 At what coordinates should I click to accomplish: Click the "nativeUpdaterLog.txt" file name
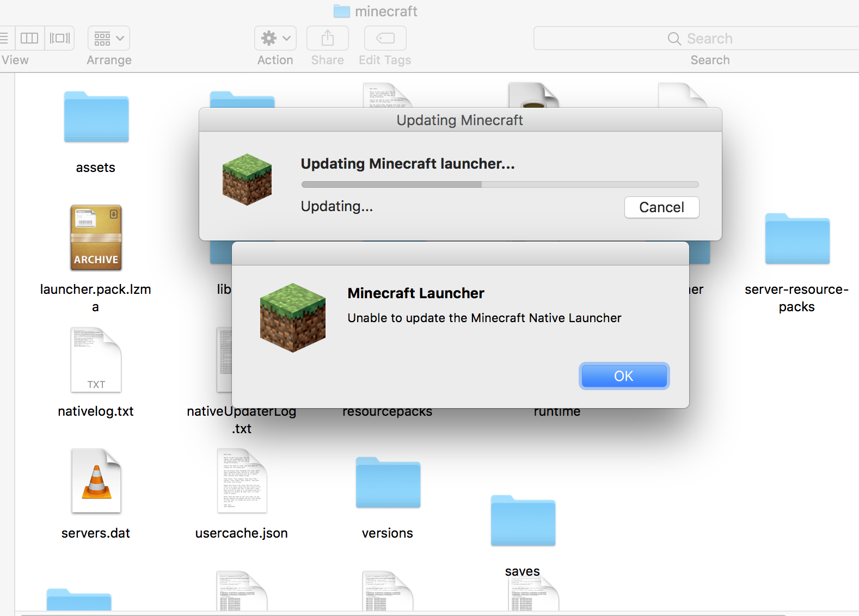(242, 420)
